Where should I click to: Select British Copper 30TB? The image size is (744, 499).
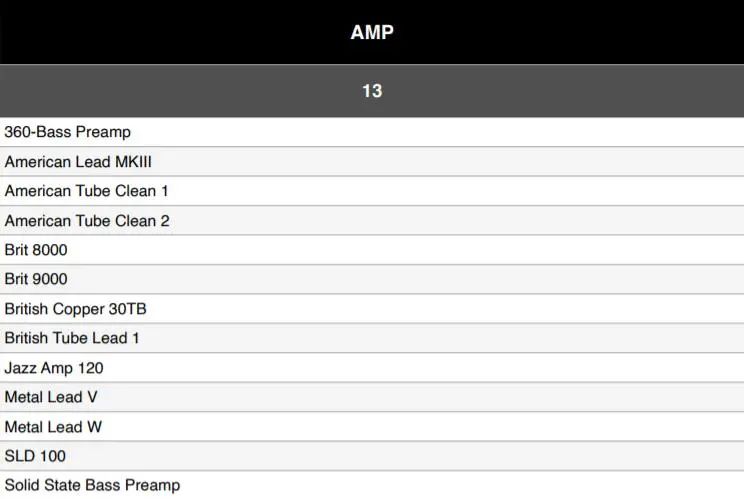point(372,309)
